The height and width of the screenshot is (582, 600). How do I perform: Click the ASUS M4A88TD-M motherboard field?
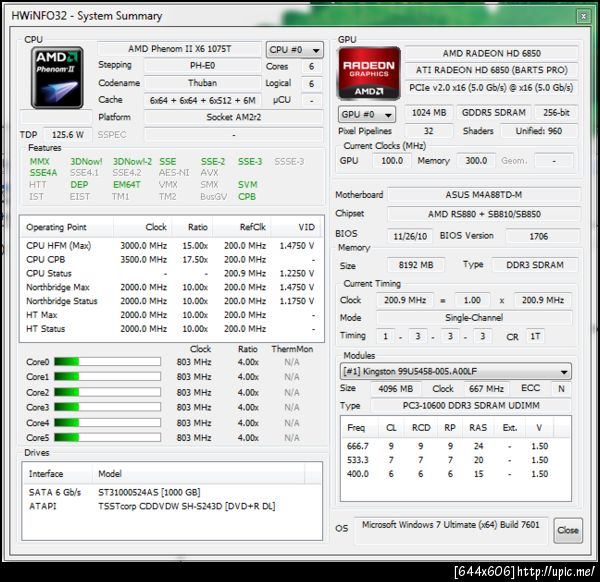[484, 195]
